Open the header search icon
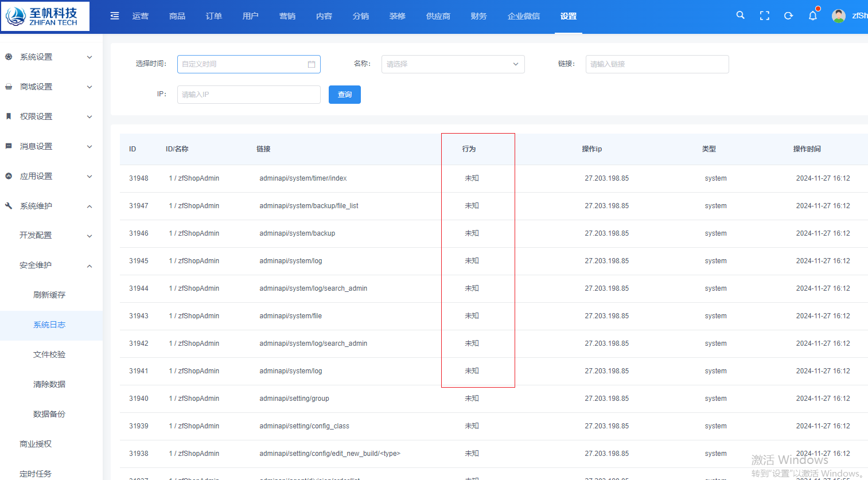The height and width of the screenshot is (480, 868). click(741, 15)
